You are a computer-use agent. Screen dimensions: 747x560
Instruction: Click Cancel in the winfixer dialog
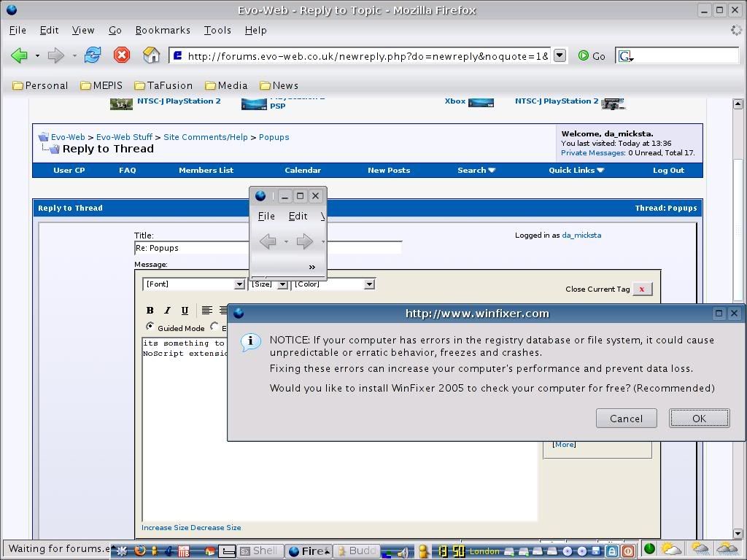tap(626, 419)
